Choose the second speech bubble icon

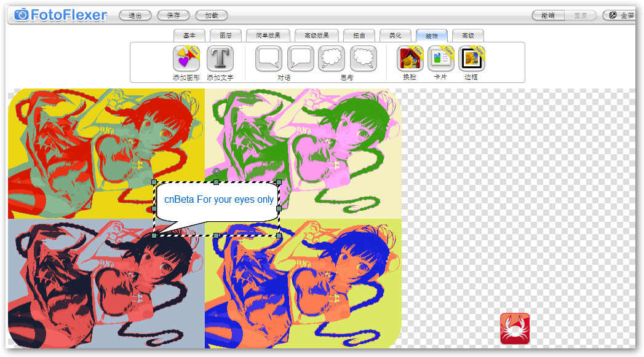tap(301, 58)
